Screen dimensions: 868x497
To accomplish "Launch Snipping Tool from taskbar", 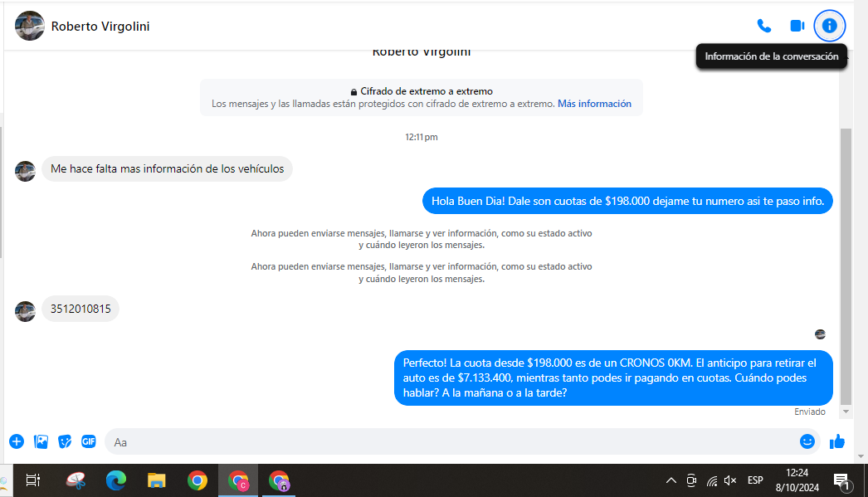I will click(76, 480).
